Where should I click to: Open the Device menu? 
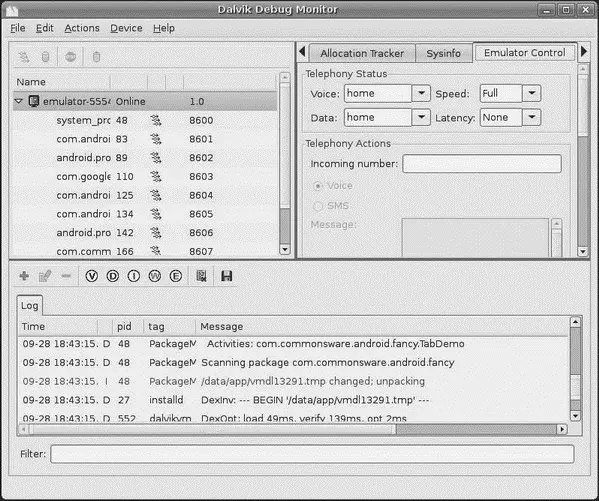click(126, 28)
